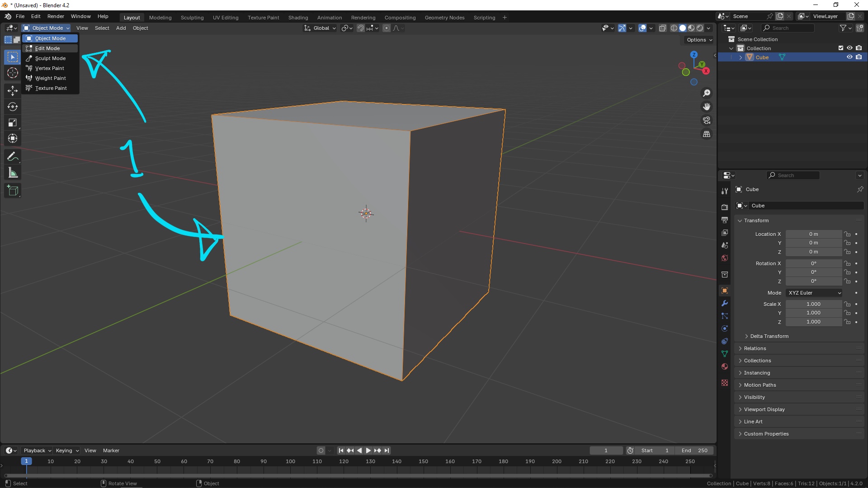This screenshot has width=868, height=488.
Task: Hide Collection in viewport via eye icon
Action: click(849, 48)
